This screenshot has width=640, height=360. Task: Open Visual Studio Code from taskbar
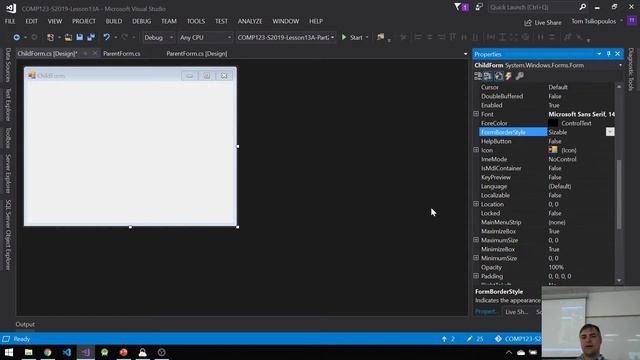tap(67, 352)
